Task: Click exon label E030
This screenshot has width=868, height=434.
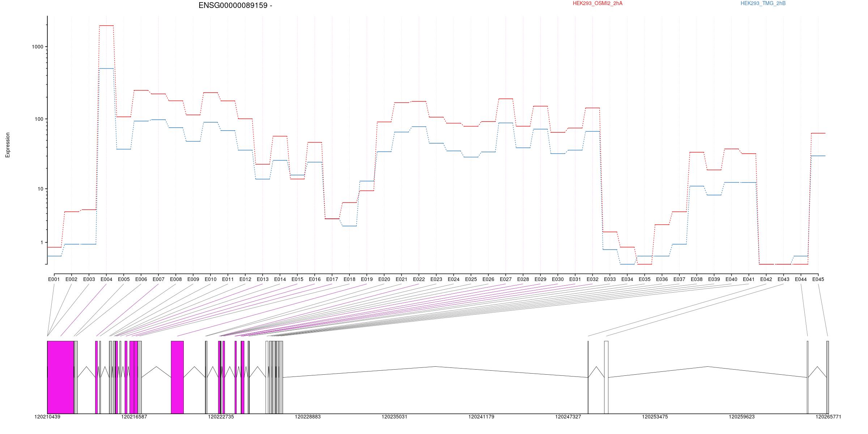Action: (558, 279)
